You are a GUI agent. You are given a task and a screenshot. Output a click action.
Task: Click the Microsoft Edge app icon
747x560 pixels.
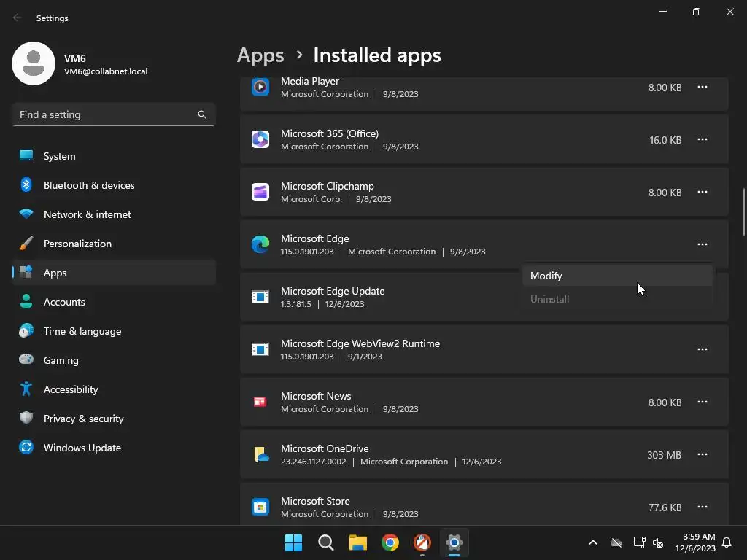tap(260, 244)
